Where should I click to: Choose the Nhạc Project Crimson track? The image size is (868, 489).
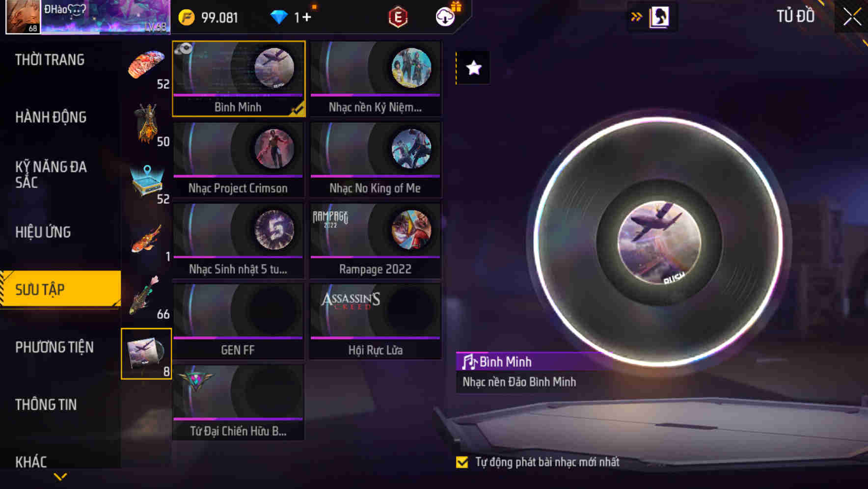coord(238,160)
